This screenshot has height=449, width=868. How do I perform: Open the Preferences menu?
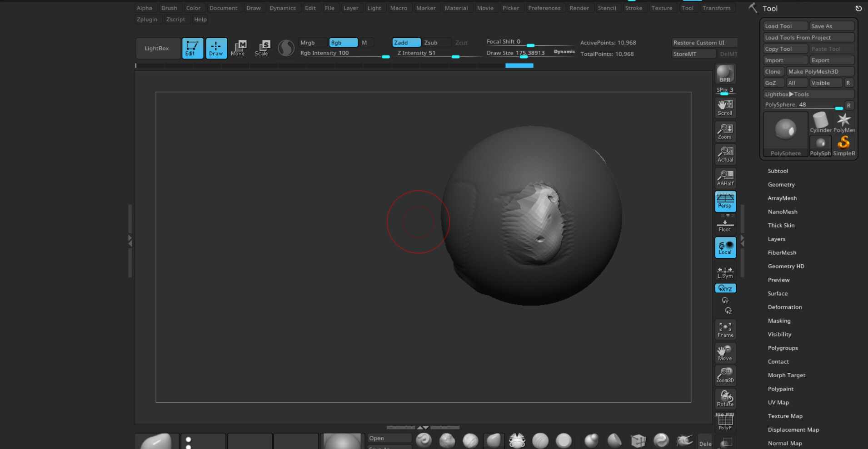pyautogui.click(x=544, y=8)
